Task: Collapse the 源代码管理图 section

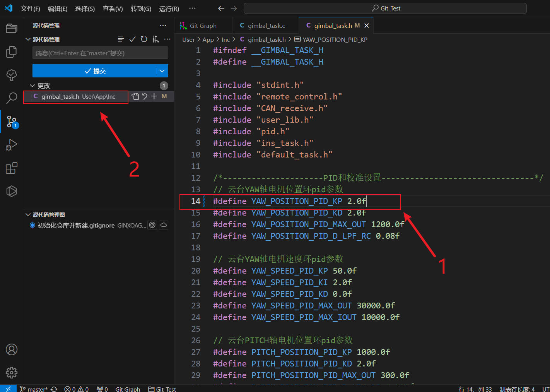Action: tap(28, 215)
